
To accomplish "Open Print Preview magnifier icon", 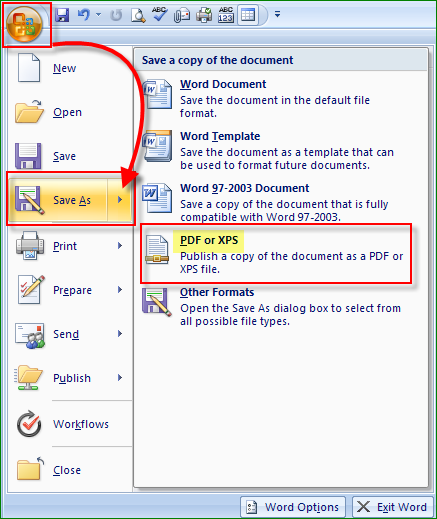I will pos(138,15).
